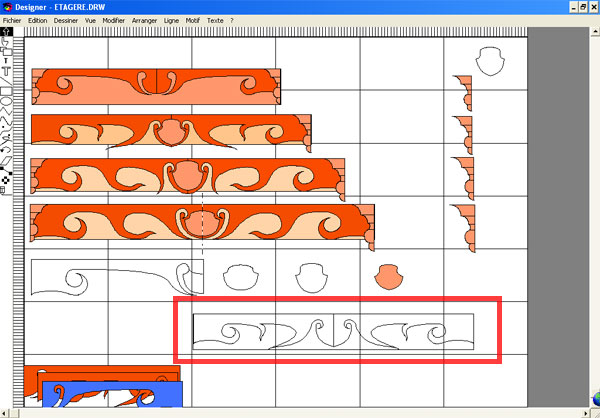Select the parallelogram shape tool

click(6, 161)
